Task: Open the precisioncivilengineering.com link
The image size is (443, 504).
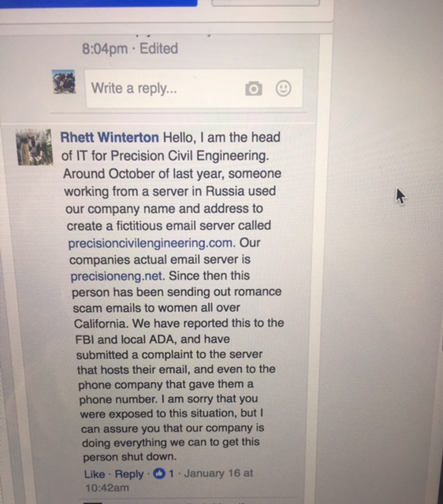Action: (x=150, y=243)
